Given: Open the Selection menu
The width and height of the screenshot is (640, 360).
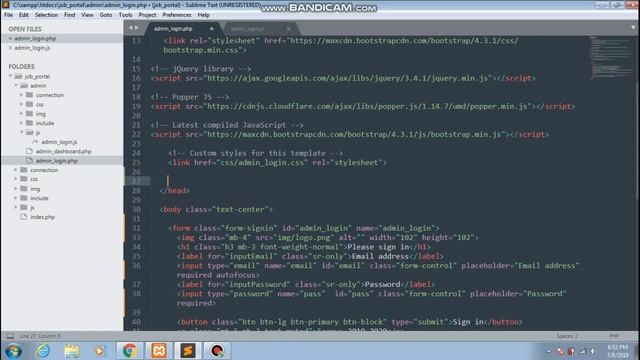Looking at the screenshot, I should tap(46, 15).
